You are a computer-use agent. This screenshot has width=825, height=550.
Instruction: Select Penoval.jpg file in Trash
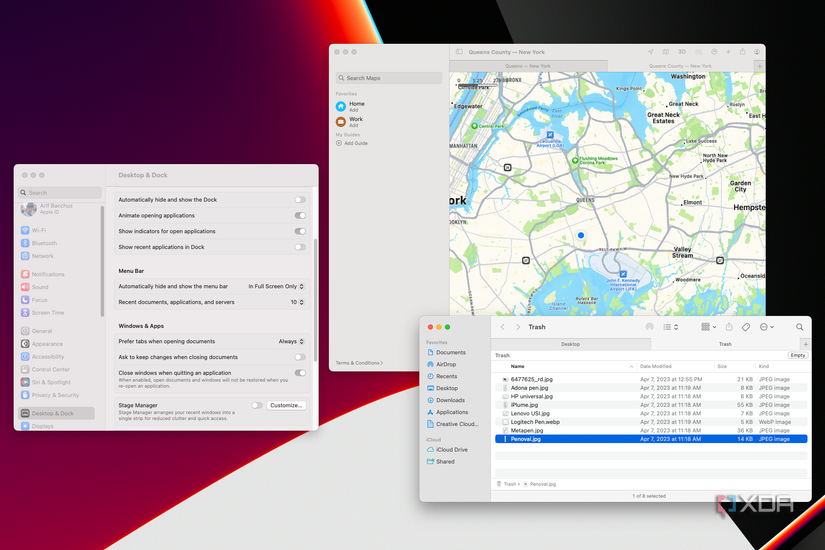click(x=651, y=439)
